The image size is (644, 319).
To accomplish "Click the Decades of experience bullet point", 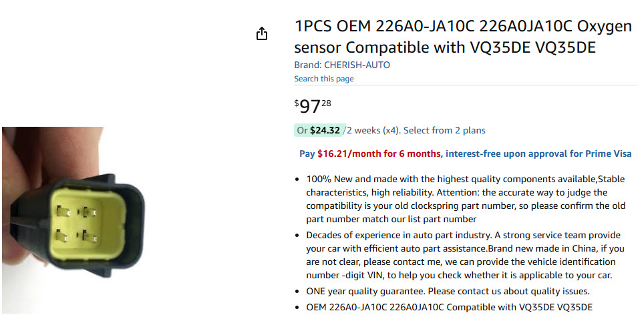I will click(465, 256).
